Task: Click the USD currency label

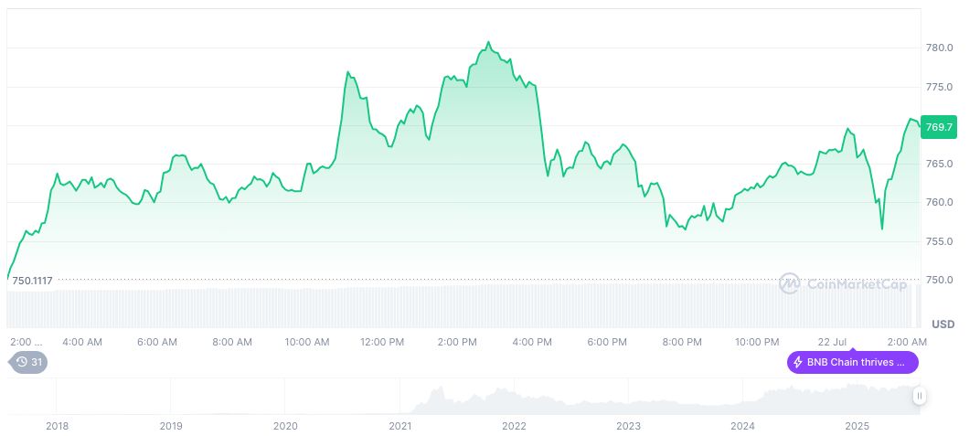Action: coord(943,324)
